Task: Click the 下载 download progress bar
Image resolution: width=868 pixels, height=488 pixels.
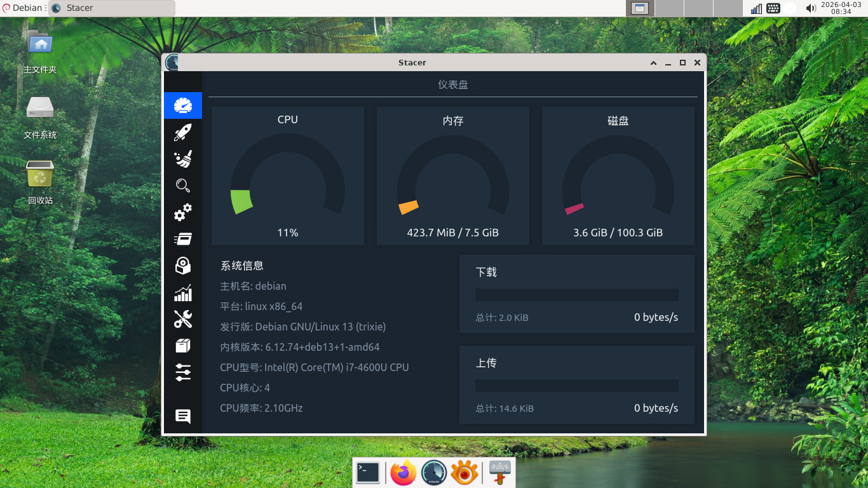Action: click(576, 295)
